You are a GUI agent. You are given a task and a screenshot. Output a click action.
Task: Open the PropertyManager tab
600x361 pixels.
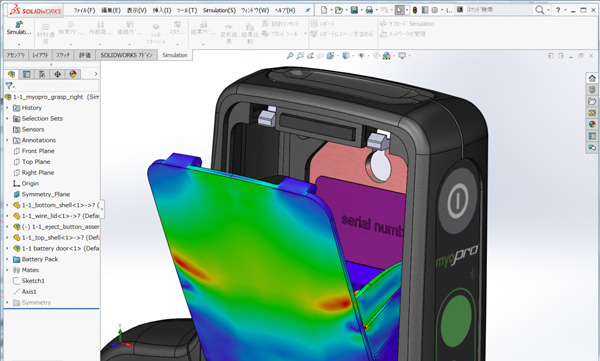point(26,74)
